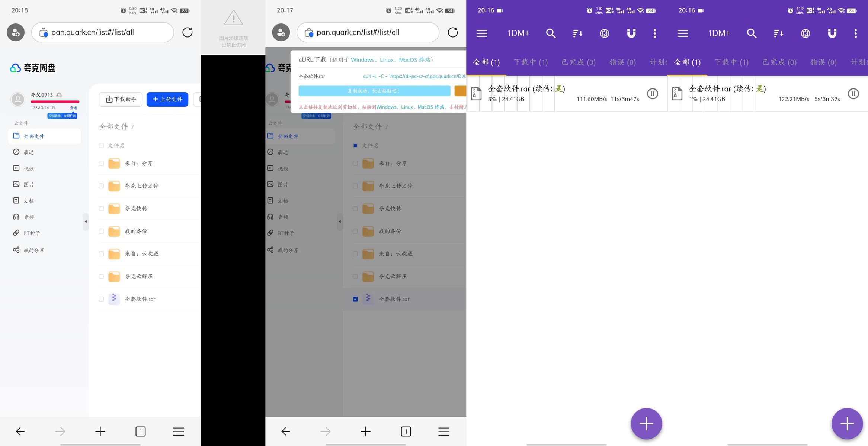The height and width of the screenshot is (446, 868).
Task: Click the curl -L -C command link in the cURL popup
Action: 414,76
